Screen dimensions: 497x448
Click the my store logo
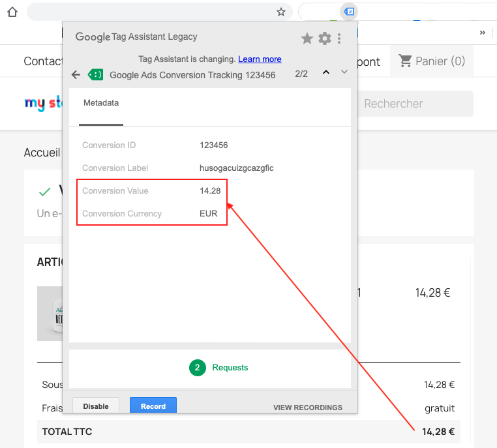pos(44,103)
